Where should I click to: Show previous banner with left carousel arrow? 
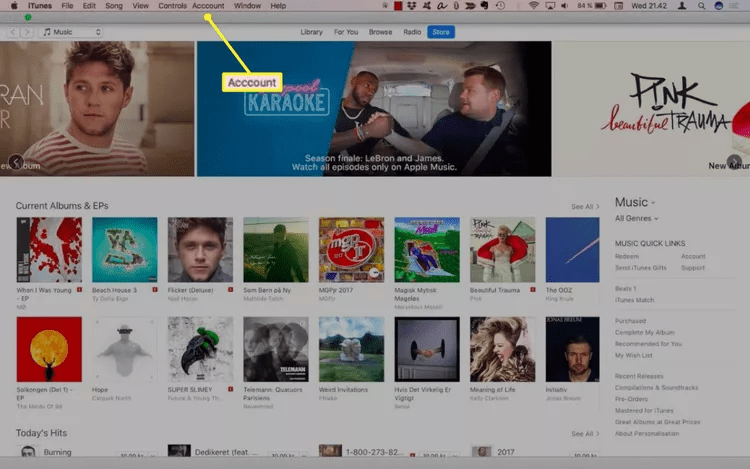click(x=16, y=162)
